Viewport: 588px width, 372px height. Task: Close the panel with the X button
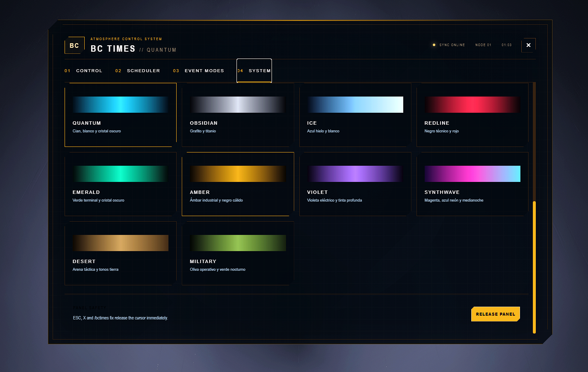click(x=529, y=45)
